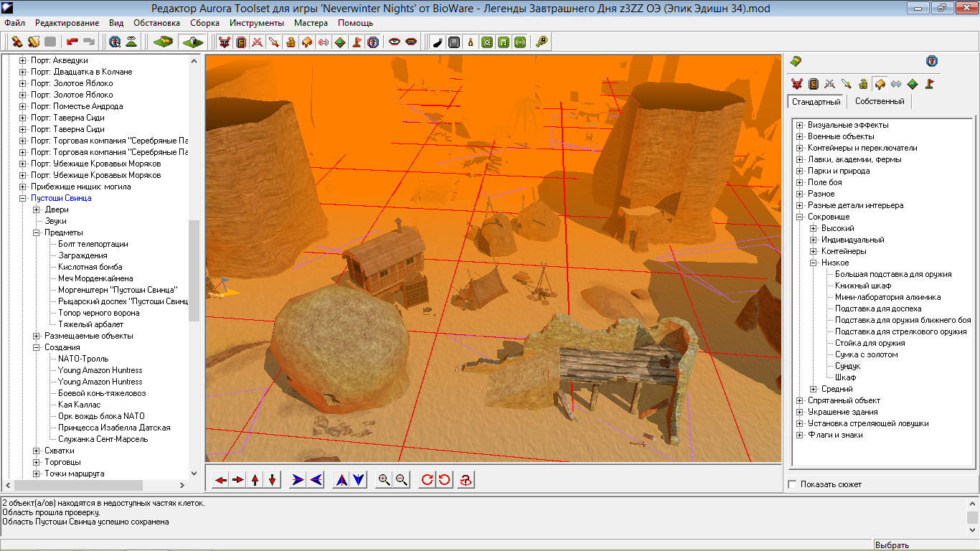
Task: Expand the Двери tree node
Action: [37, 209]
